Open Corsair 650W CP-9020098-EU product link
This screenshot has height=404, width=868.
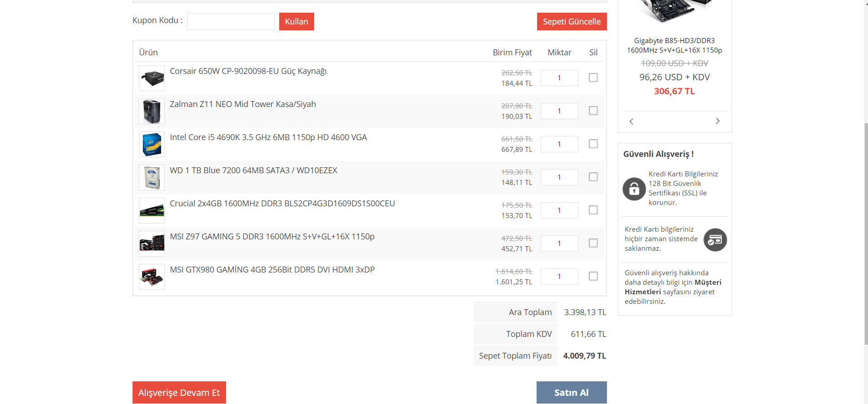point(248,71)
